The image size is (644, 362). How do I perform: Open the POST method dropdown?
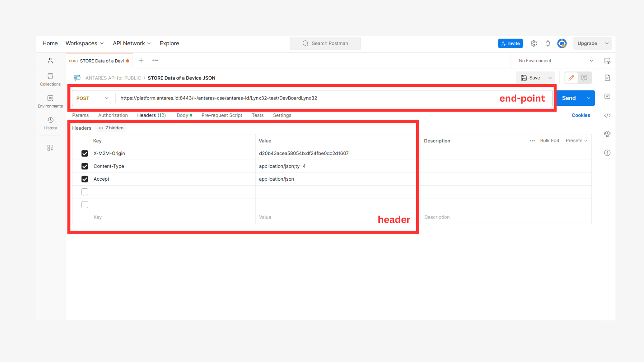coord(92,98)
